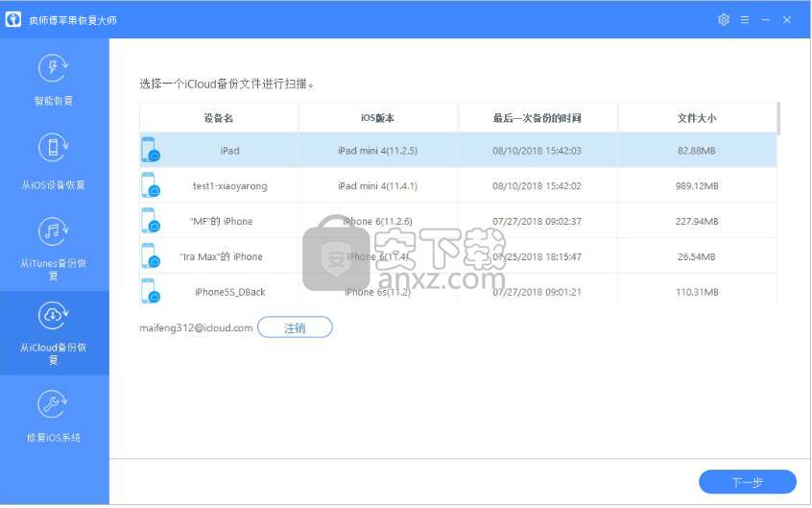812x508 pixels.
Task: Select the "Ira Max"的 iPhone backup name
Action: 222,256
